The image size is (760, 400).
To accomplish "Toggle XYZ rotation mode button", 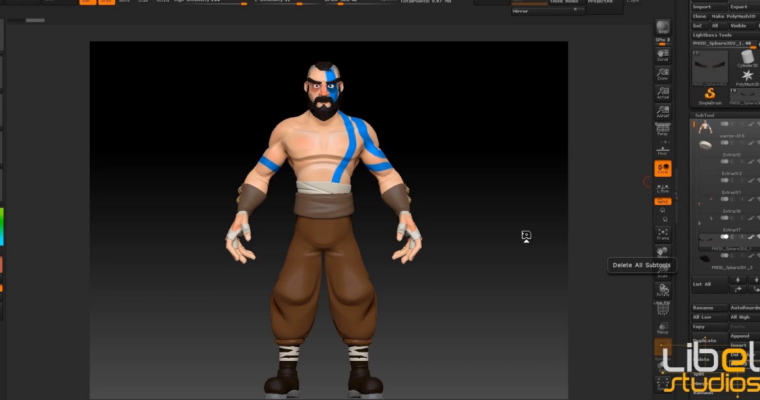I will point(663,201).
